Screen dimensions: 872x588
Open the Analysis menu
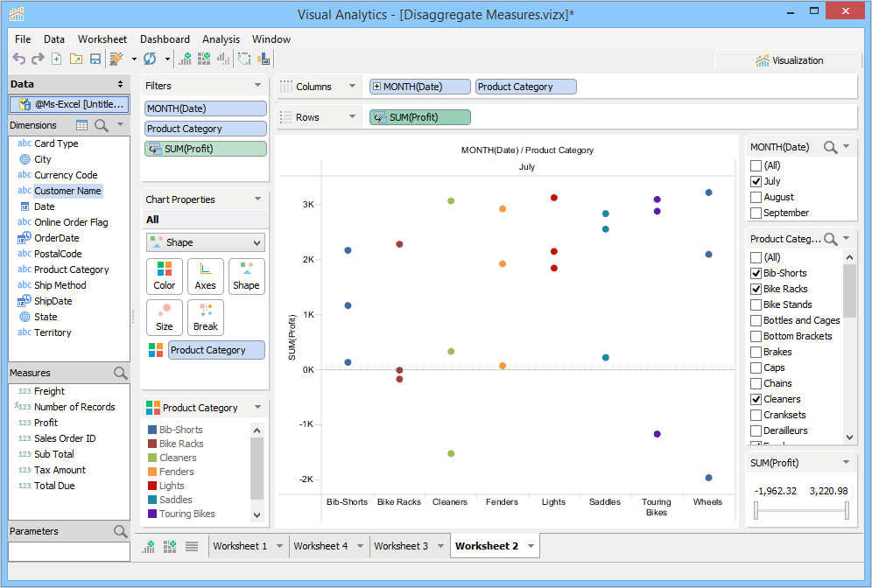(x=221, y=38)
